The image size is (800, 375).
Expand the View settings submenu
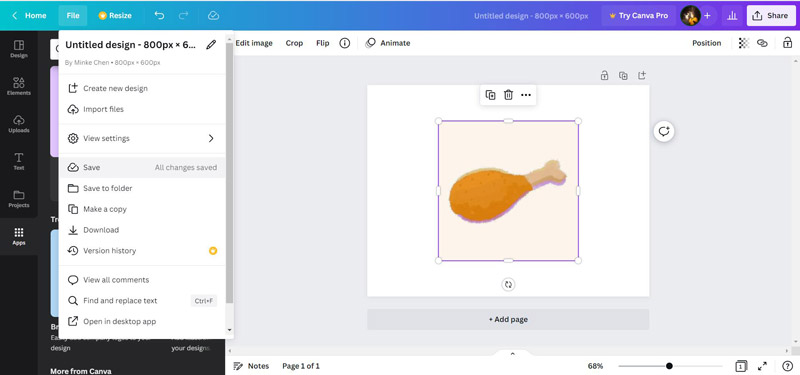(142, 138)
